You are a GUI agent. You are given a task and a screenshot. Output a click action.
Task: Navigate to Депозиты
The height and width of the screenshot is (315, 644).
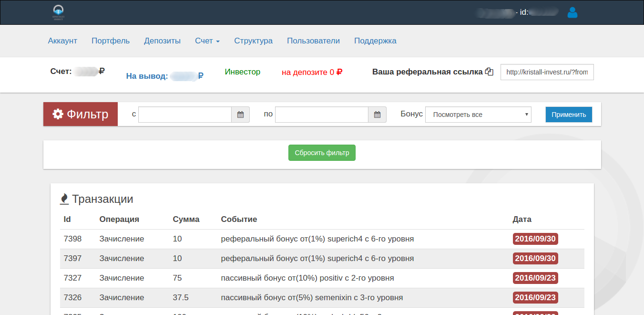(163, 41)
